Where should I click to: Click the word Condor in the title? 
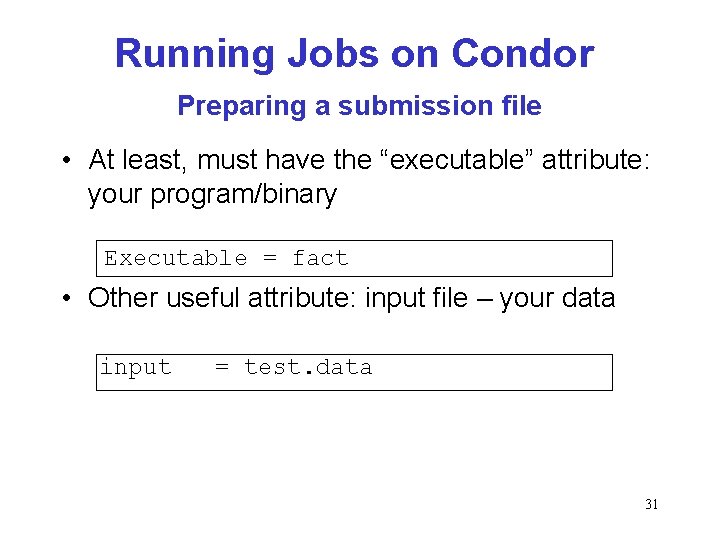click(523, 54)
